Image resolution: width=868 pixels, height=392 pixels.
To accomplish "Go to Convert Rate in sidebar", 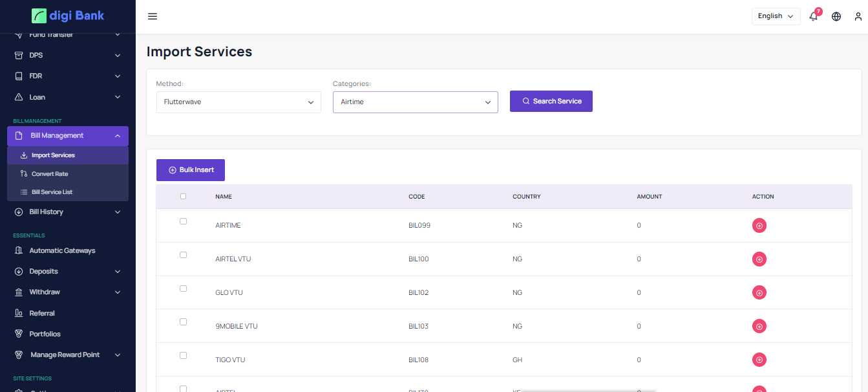I will pyautogui.click(x=50, y=174).
